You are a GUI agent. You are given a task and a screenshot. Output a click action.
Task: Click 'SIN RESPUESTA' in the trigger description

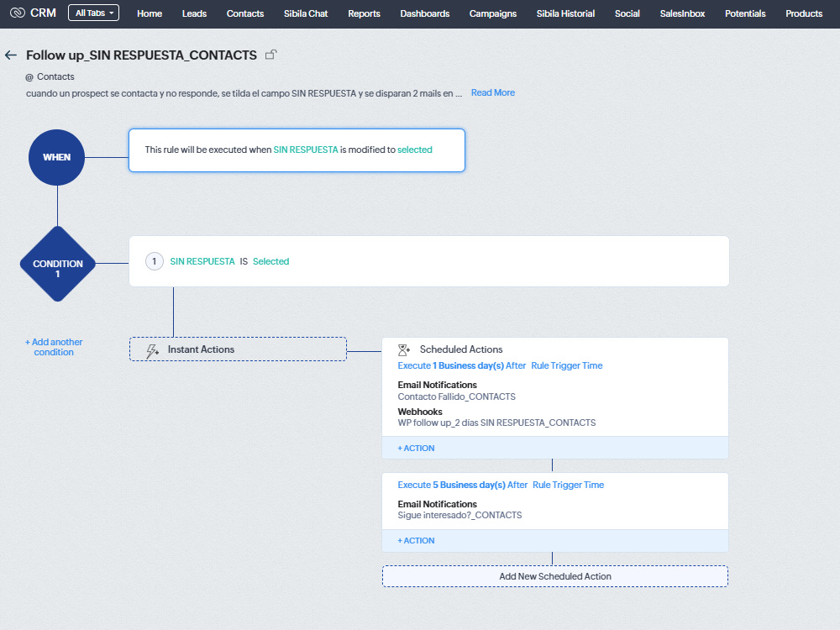point(306,150)
